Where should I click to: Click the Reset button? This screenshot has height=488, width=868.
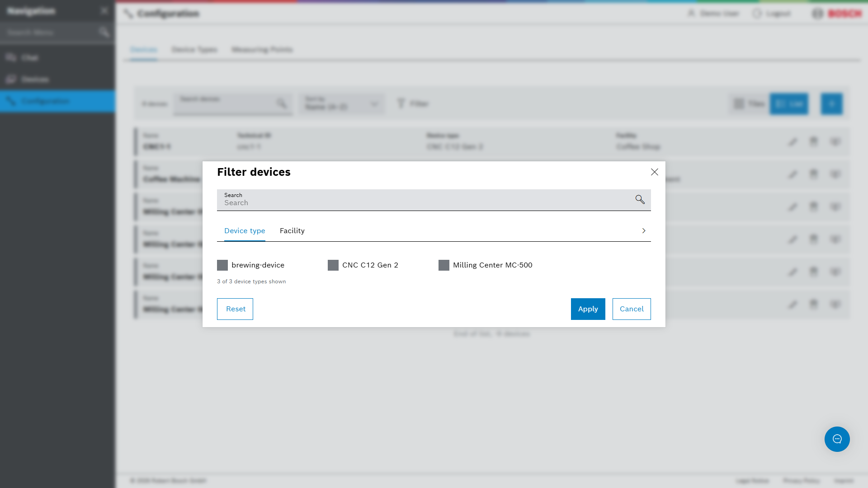pyautogui.click(x=235, y=309)
